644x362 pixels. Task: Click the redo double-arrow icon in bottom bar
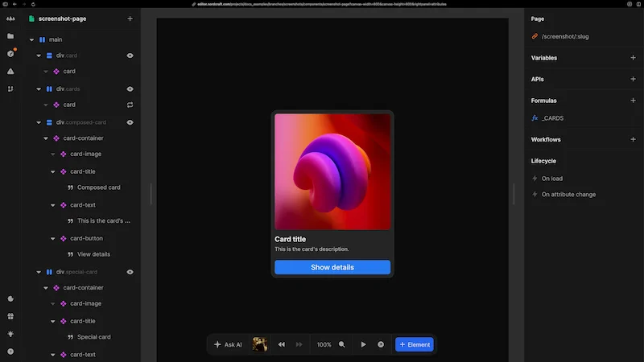click(x=299, y=344)
